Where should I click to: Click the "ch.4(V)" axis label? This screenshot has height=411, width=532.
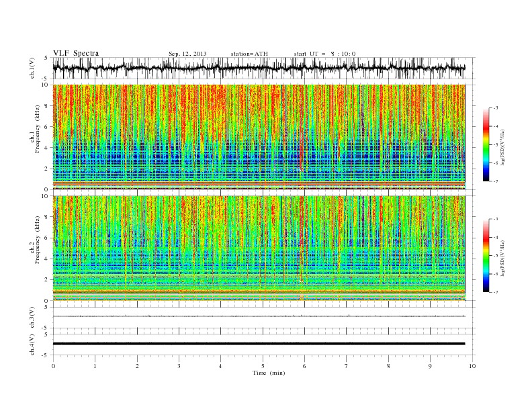click(32, 345)
